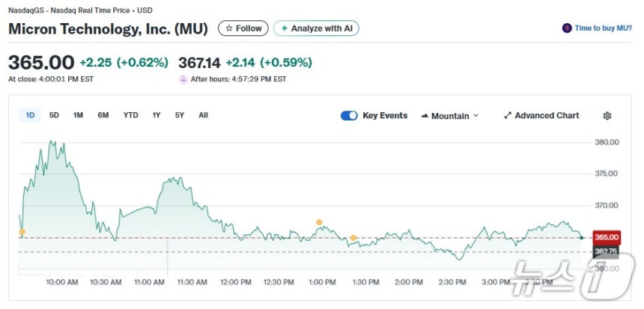Image resolution: width=644 pixels, height=309 pixels.
Task: Switch to the 5D time range
Action: [x=54, y=115]
